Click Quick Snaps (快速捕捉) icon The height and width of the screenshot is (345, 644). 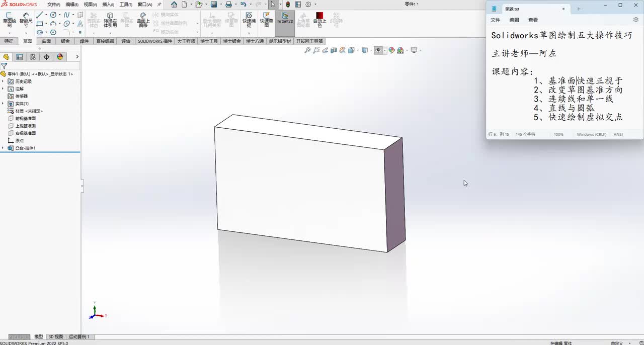click(x=249, y=16)
